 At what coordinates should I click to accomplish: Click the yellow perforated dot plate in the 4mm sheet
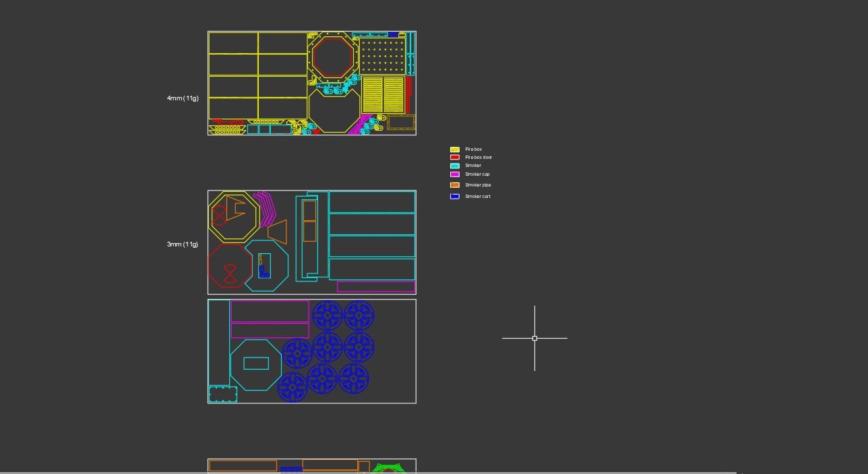[x=382, y=56]
